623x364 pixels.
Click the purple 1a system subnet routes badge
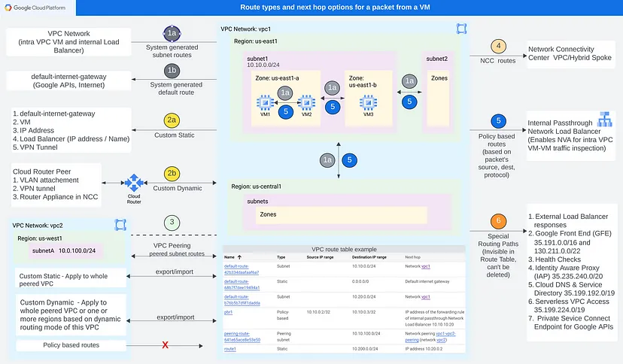click(172, 33)
